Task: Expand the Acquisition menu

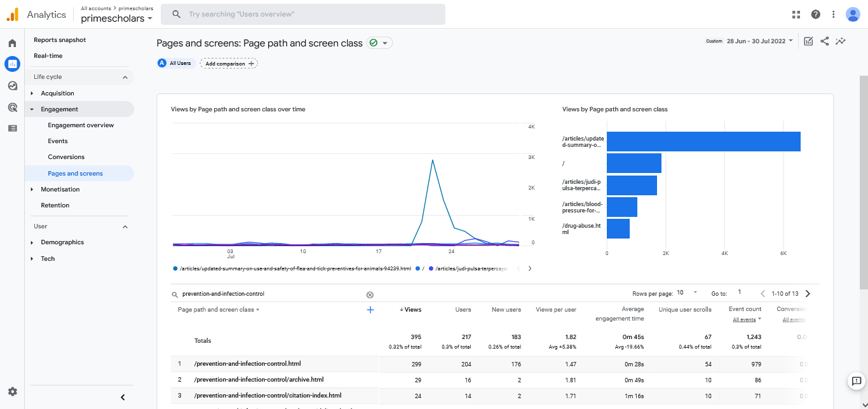Action: tap(57, 94)
